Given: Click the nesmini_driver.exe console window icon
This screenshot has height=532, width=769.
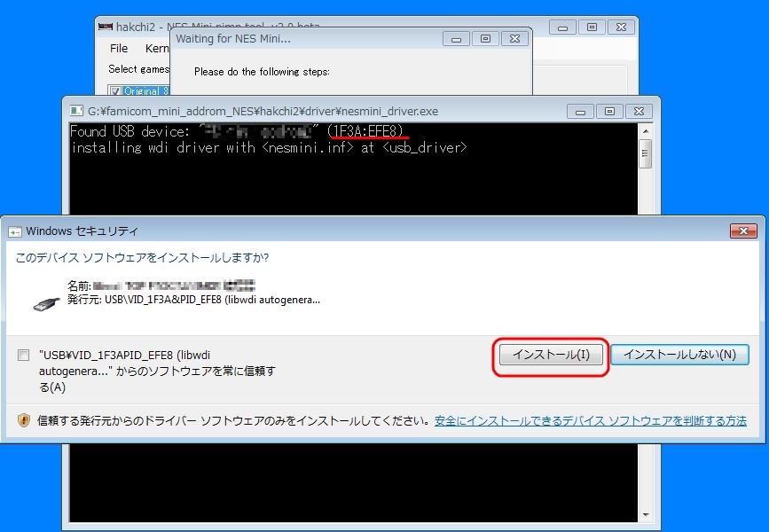Looking at the screenshot, I should [x=76, y=111].
